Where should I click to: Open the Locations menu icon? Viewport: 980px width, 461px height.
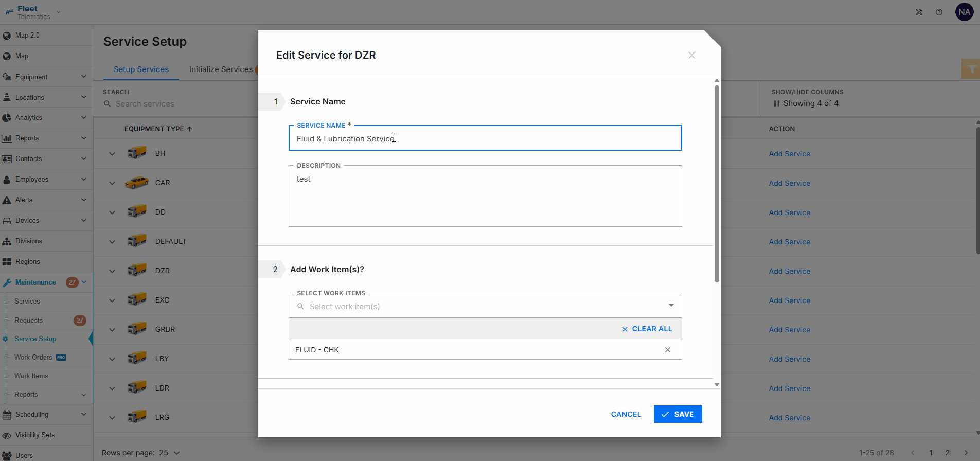pyautogui.click(x=7, y=97)
